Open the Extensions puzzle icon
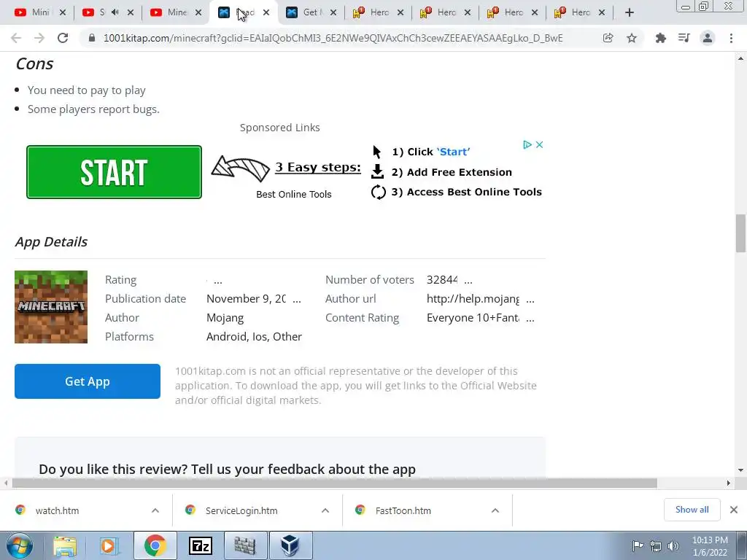 (660, 38)
